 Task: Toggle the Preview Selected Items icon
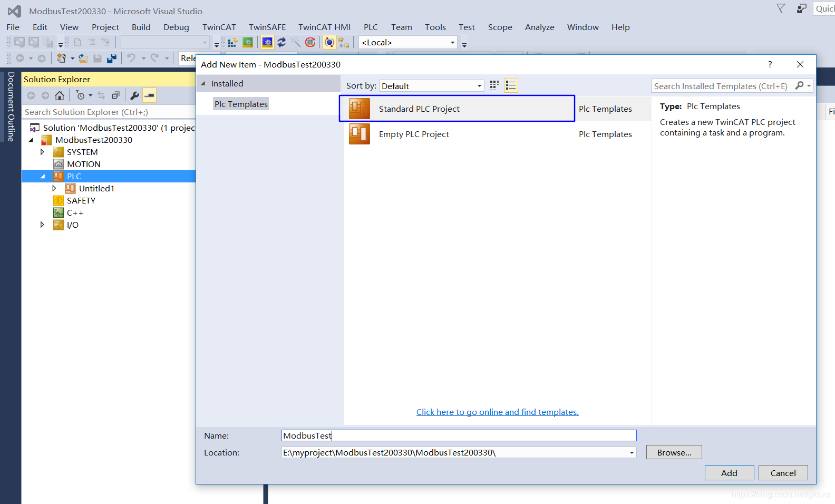(x=150, y=95)
